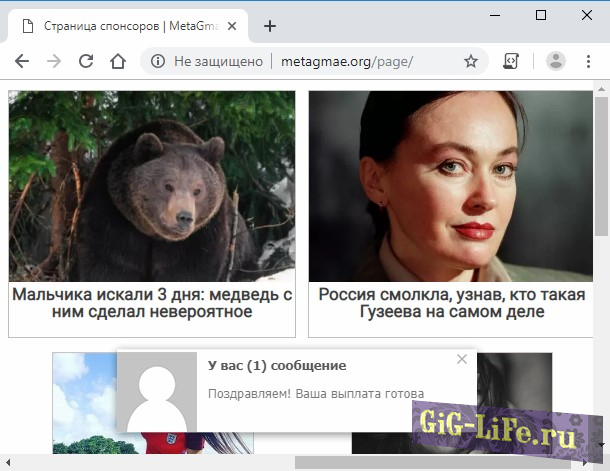Screen dimensions: 610x471
Task: Open the script extension icon
Action: (x=511, y=61)
